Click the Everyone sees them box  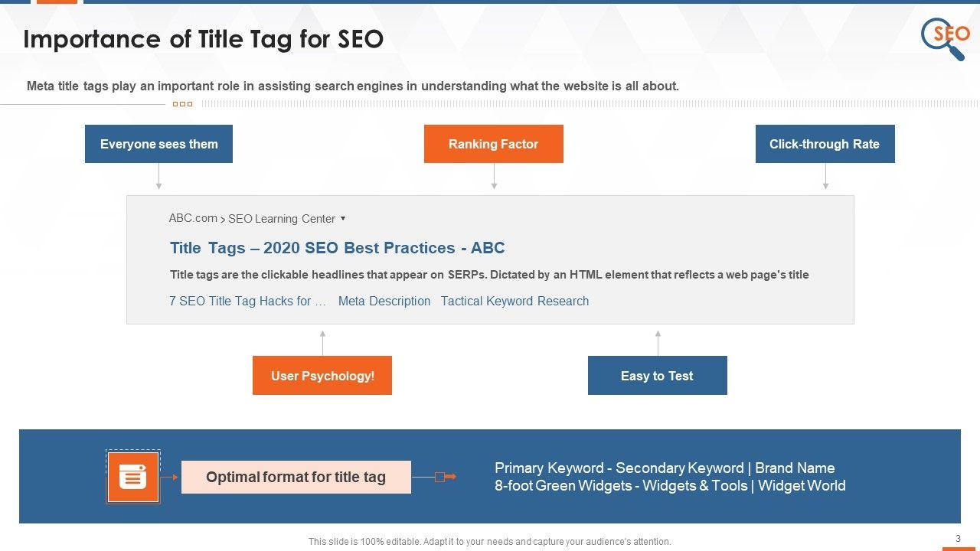[x=158, y=144]
